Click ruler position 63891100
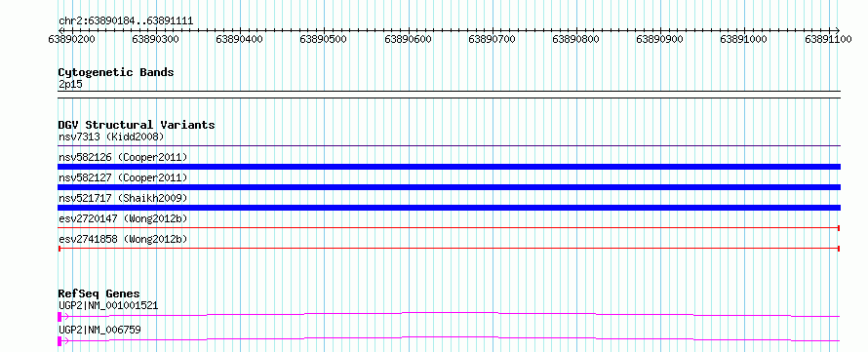 pos(828,39)
